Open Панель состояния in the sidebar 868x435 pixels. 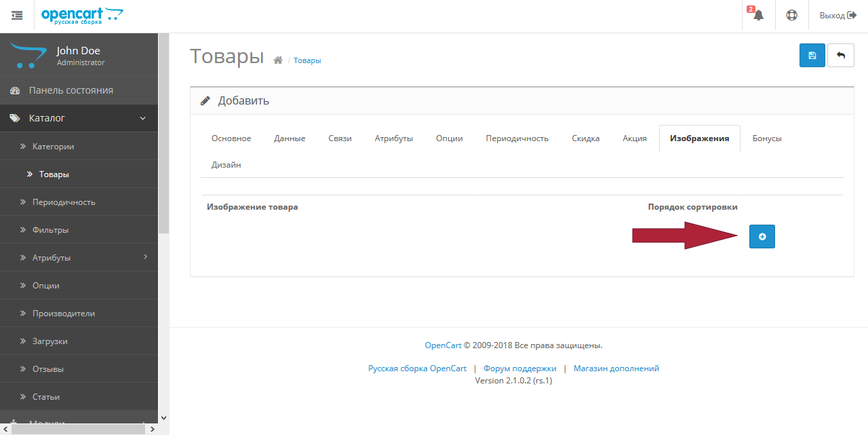click(79, 90)
